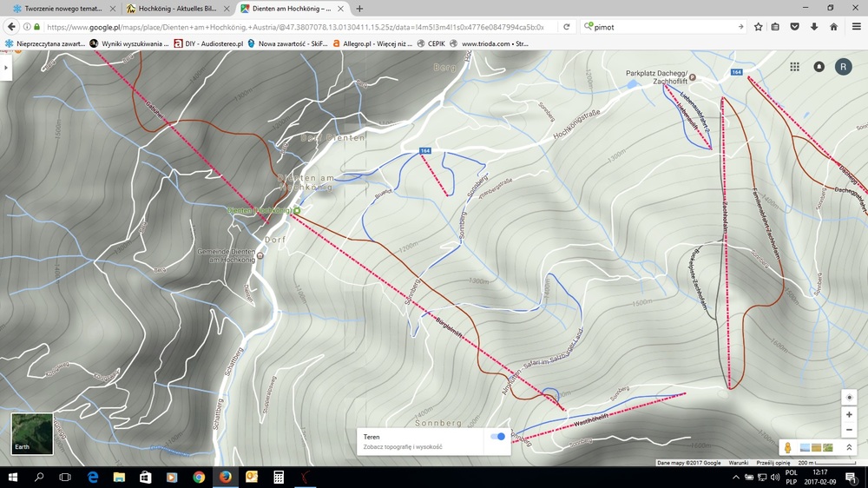Switch to the Tworzenie nowego tematu tab
The height and width of the screenshot is (488, 868).
[x=63, y=9]
